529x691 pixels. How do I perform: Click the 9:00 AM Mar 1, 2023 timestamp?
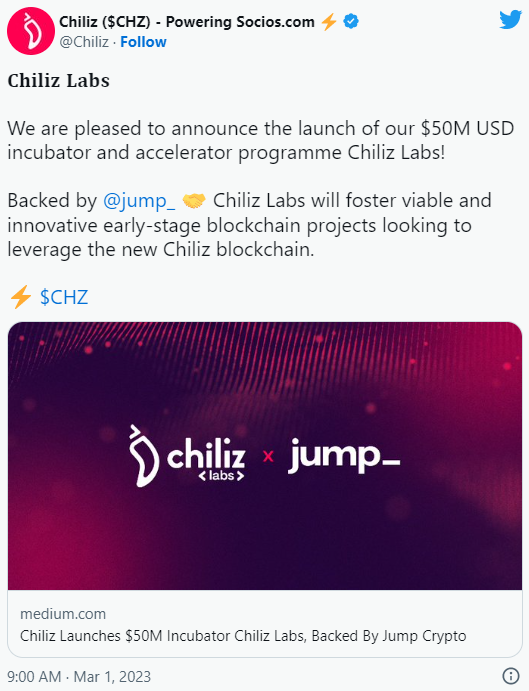click(79, 676)
